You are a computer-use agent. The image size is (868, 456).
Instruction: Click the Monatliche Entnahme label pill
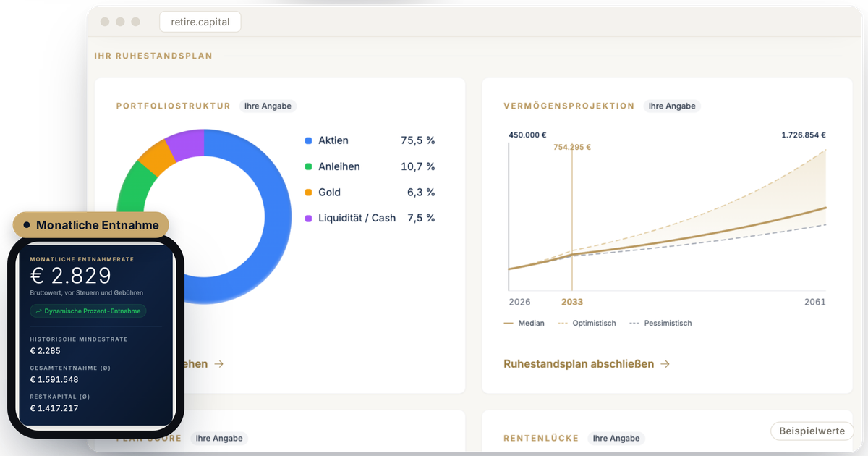91,225
